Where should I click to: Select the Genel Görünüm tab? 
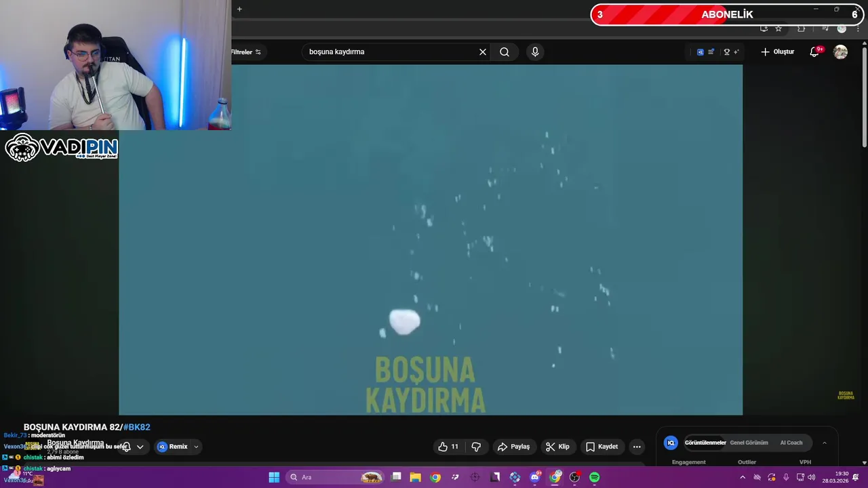coord(749,443)
